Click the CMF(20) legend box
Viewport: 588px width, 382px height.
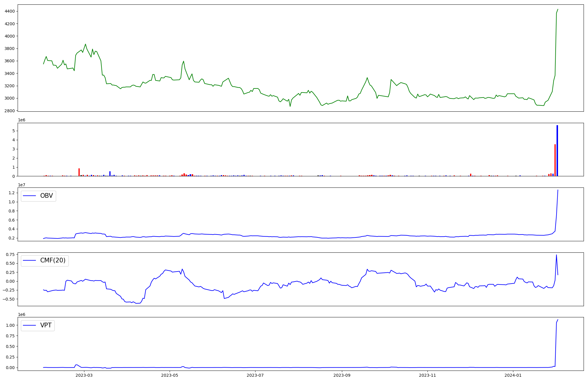click(x=45, y=261)
